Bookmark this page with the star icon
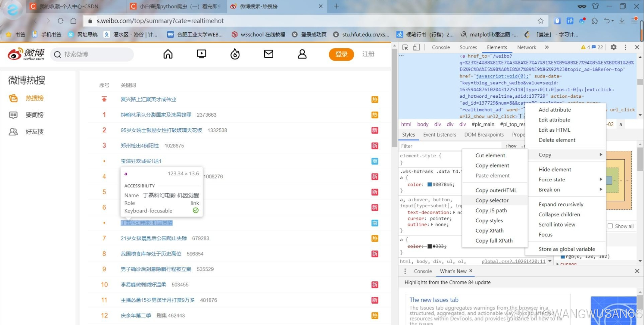 tap(541, 21)
